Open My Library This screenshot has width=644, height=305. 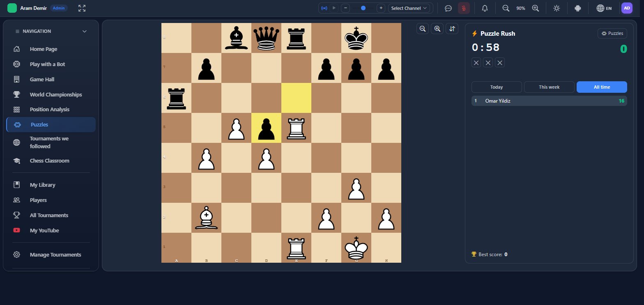[51, 185]
